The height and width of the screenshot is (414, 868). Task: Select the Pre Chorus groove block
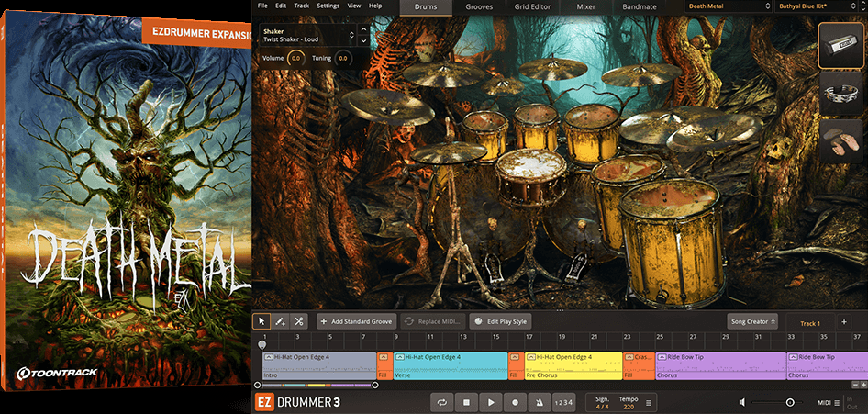573,366
